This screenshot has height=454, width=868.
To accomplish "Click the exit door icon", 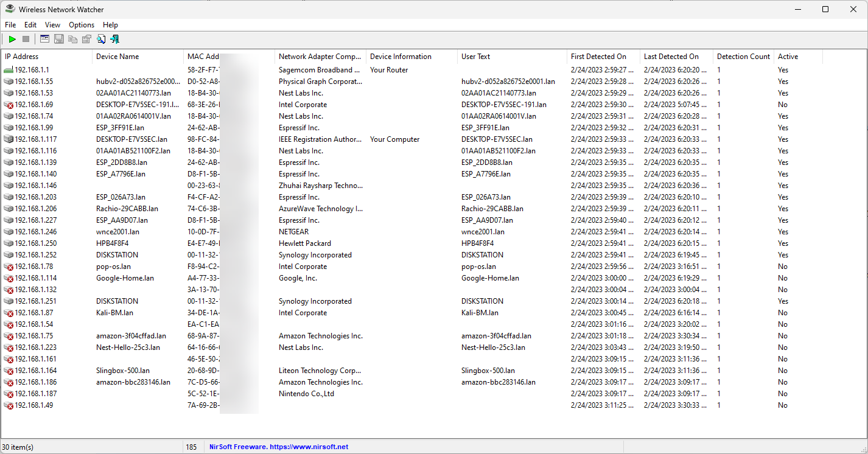I will [x=114, y=40].
